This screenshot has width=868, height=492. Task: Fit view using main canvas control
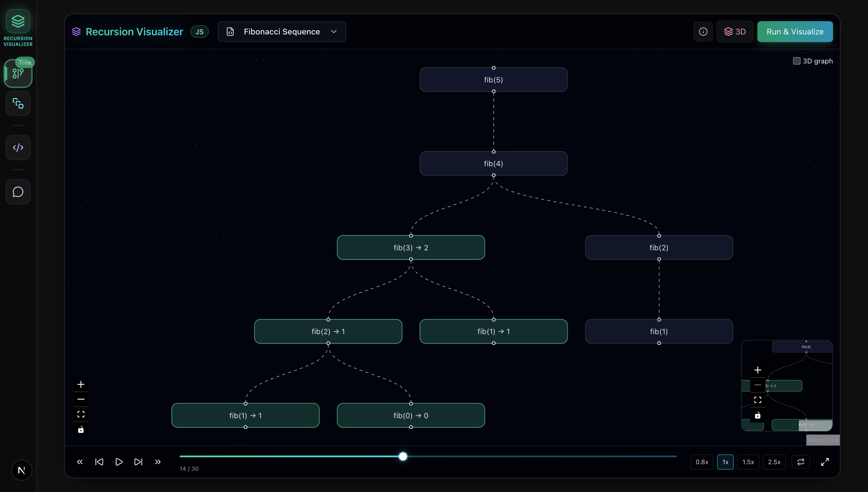81,414
